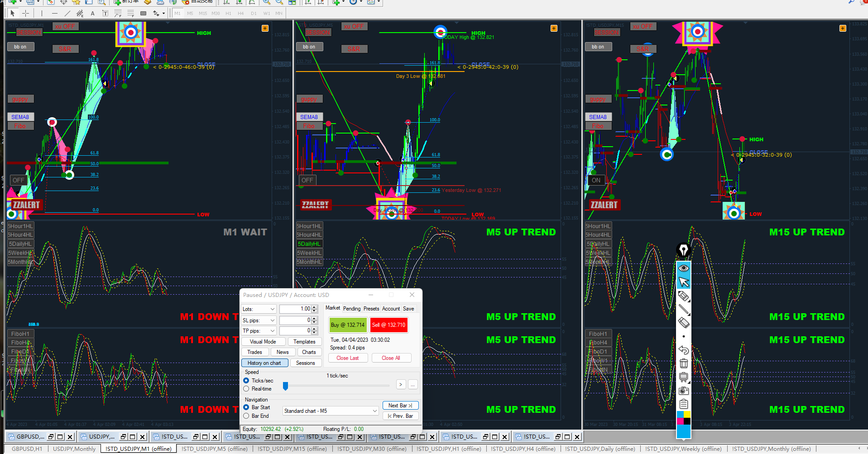Screen dimensions: 868x454
Task: Select the arrow pointer in drawing palette
Action: 683,282
